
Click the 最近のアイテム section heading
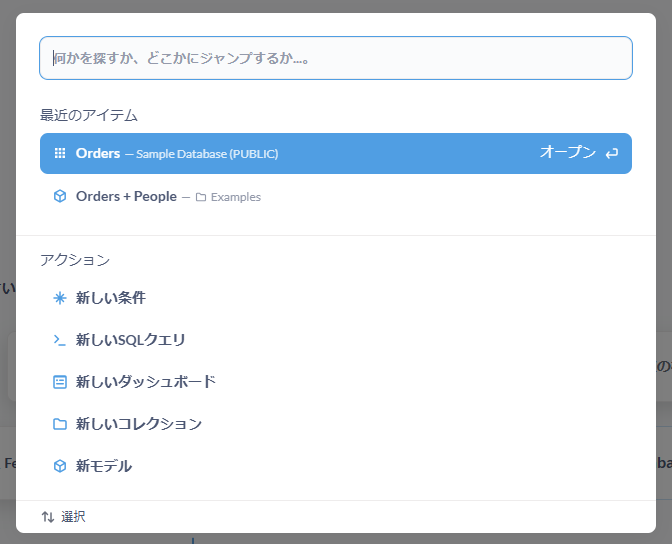89,115
